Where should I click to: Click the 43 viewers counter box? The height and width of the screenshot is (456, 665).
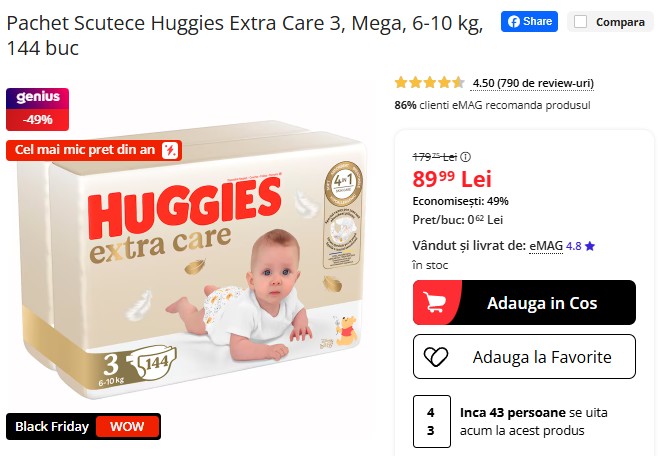431,421
